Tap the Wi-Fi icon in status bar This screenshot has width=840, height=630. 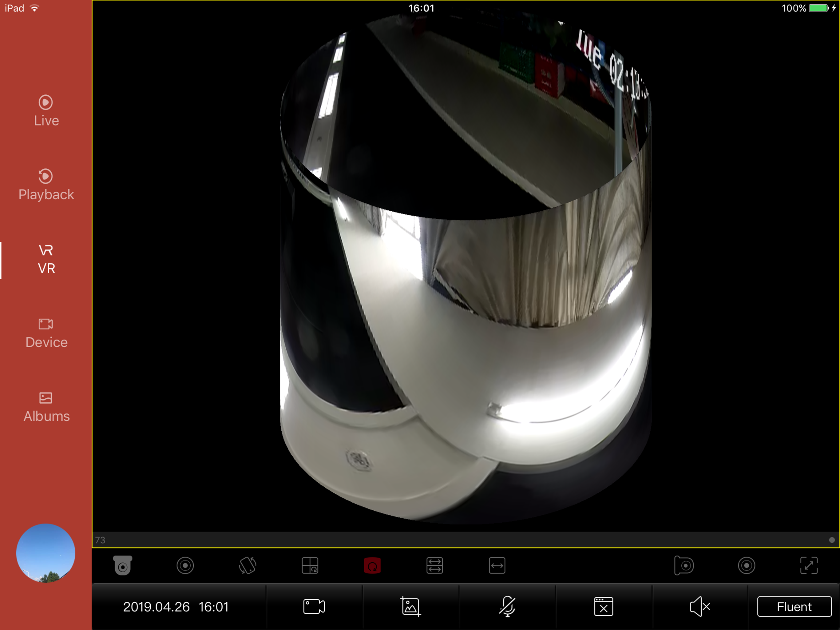[x=34, y=8]
